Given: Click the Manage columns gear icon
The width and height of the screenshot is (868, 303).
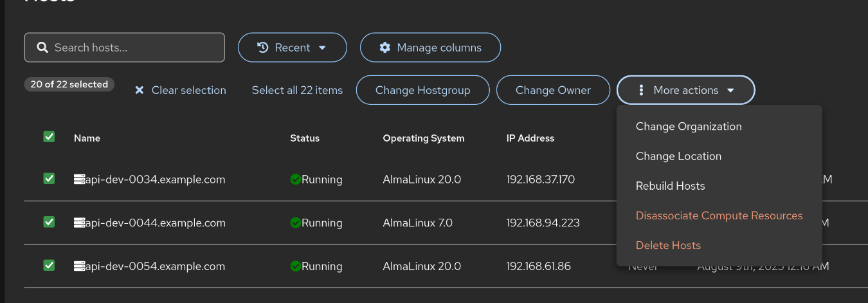Looking at the screenshot, I should click(x=385, y=48).
